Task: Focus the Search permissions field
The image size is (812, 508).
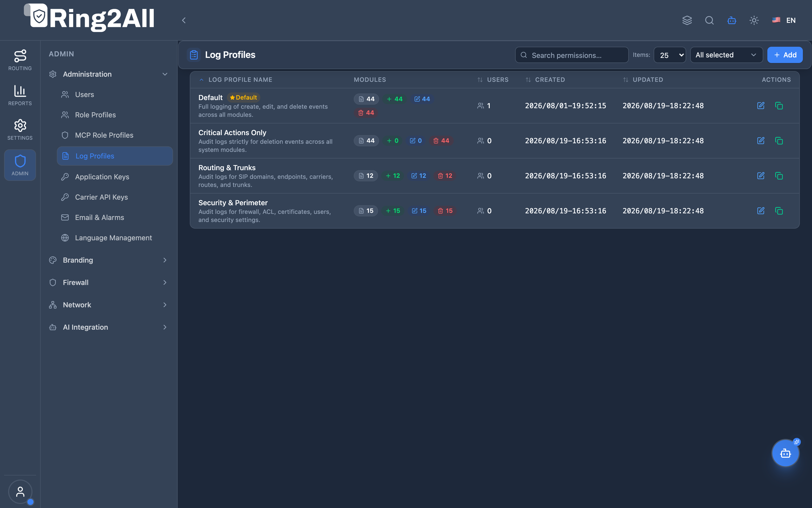Action: point(572,55)
